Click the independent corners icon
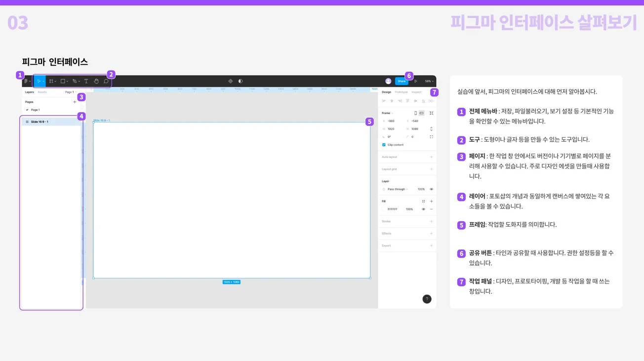The height and width of the screenshot is (361, 644). [431, 137]
